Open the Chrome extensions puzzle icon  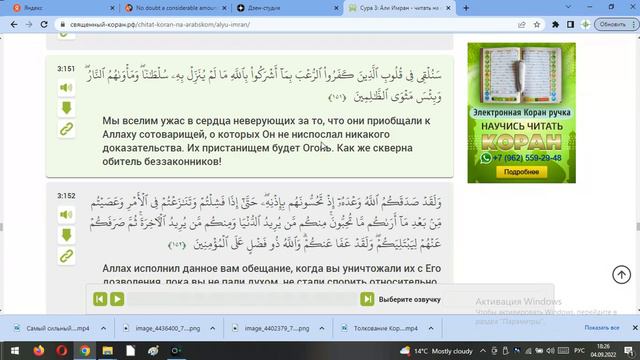(x=555, y=24)
